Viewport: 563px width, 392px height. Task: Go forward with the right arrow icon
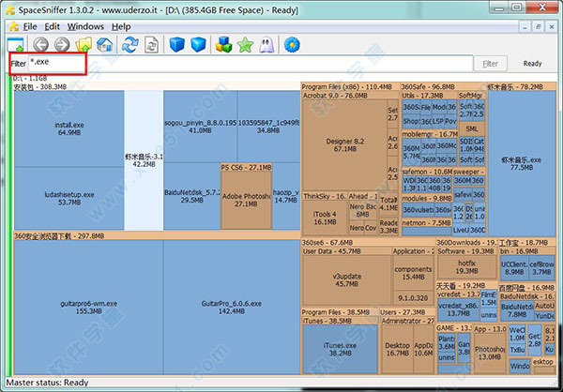pyautogui.click(x=62, y=45)
